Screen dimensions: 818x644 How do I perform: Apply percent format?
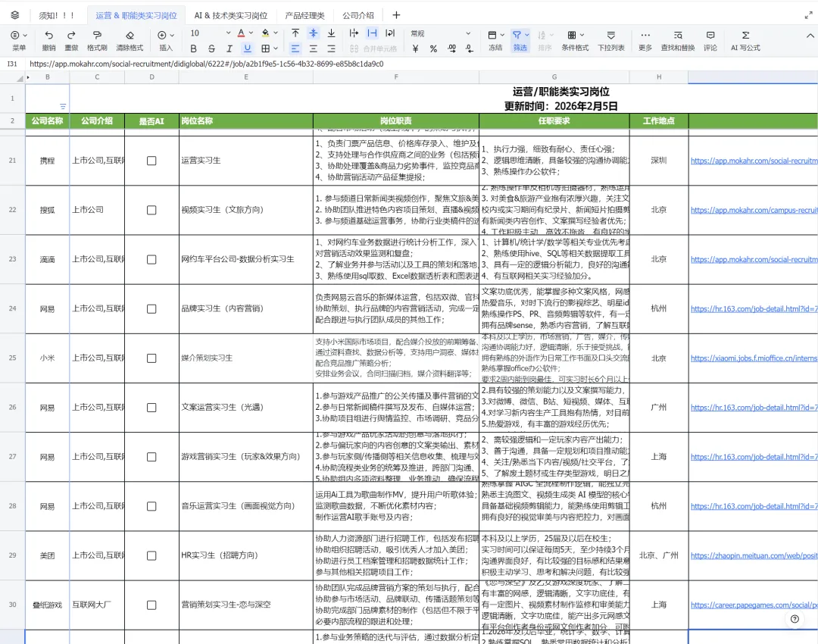coord(433,48)
